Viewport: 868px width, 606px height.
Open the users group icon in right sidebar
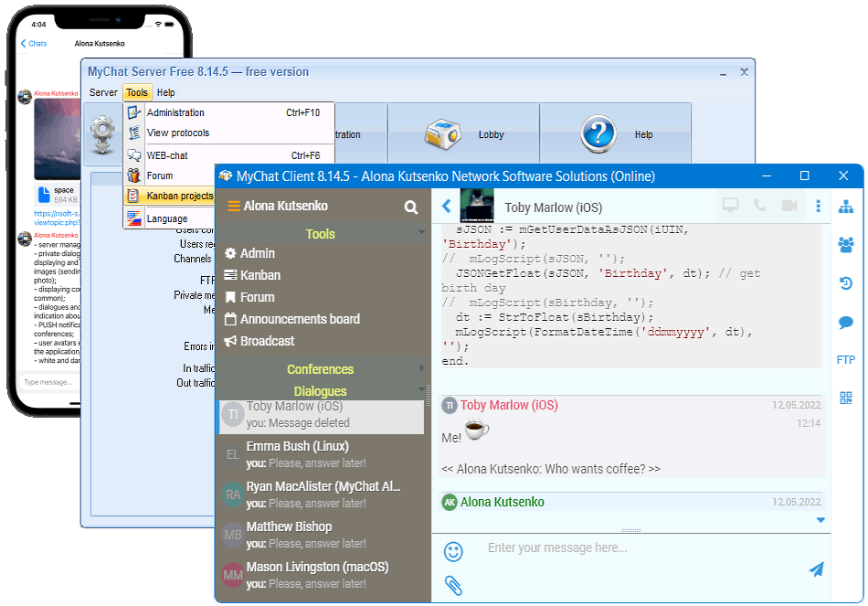click(x=846, y=244)
